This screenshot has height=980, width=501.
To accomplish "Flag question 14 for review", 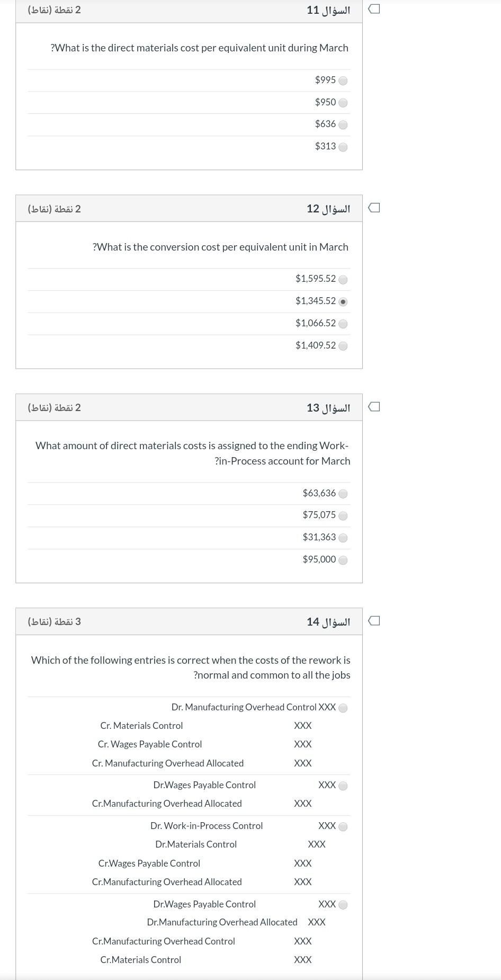I will (374, 620).
